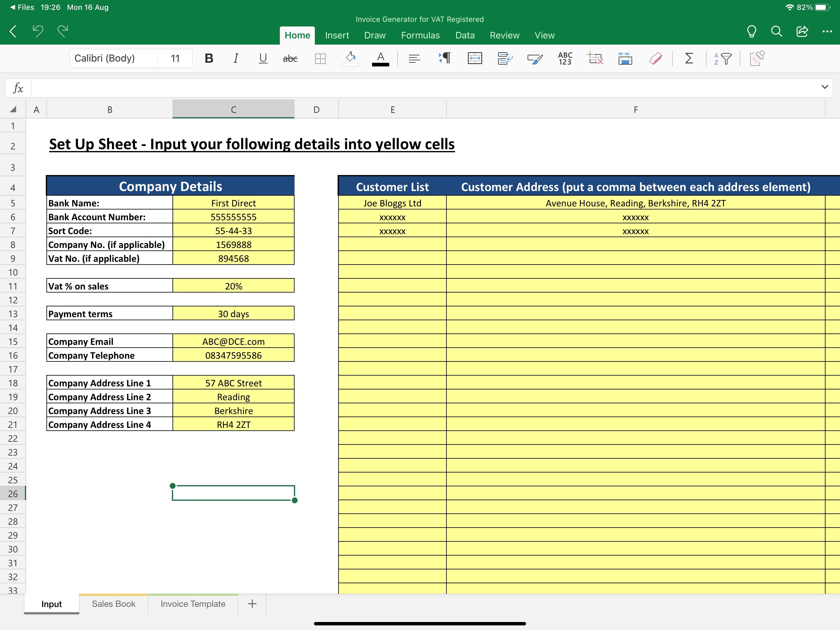
Task: Toggle underline formatting
Action: [x=262, y=58]
